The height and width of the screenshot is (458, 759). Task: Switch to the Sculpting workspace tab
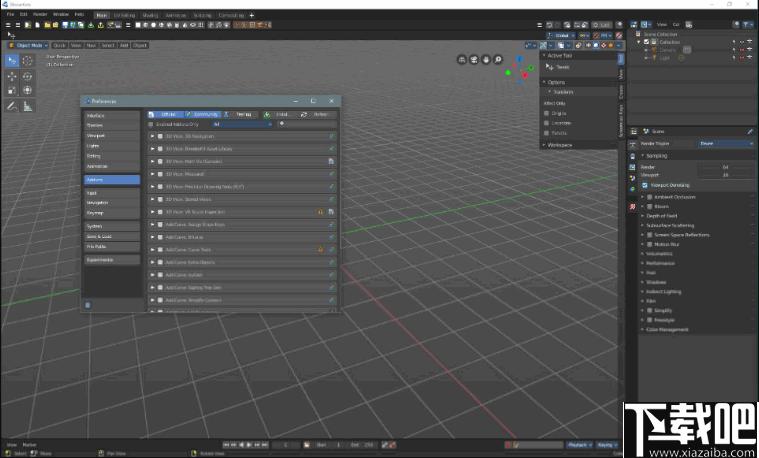pos(202,16)
